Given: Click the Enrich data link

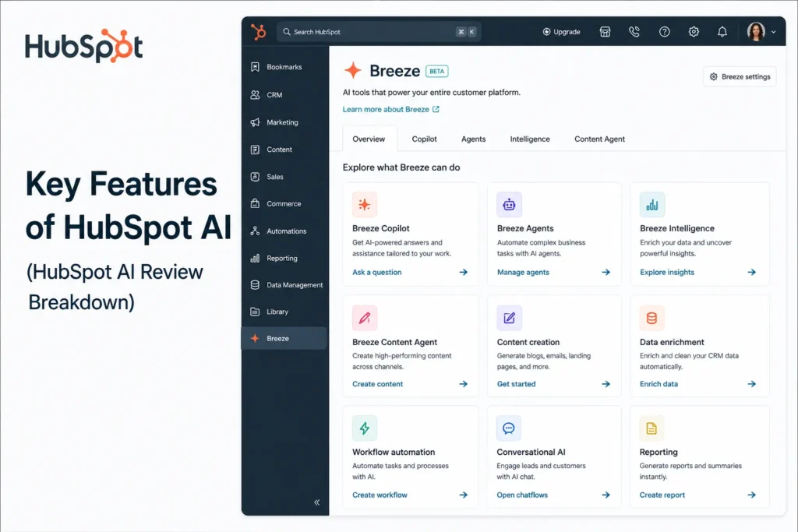Looking at the screenshot, I should pyautogui.click(x=659, y=384).
